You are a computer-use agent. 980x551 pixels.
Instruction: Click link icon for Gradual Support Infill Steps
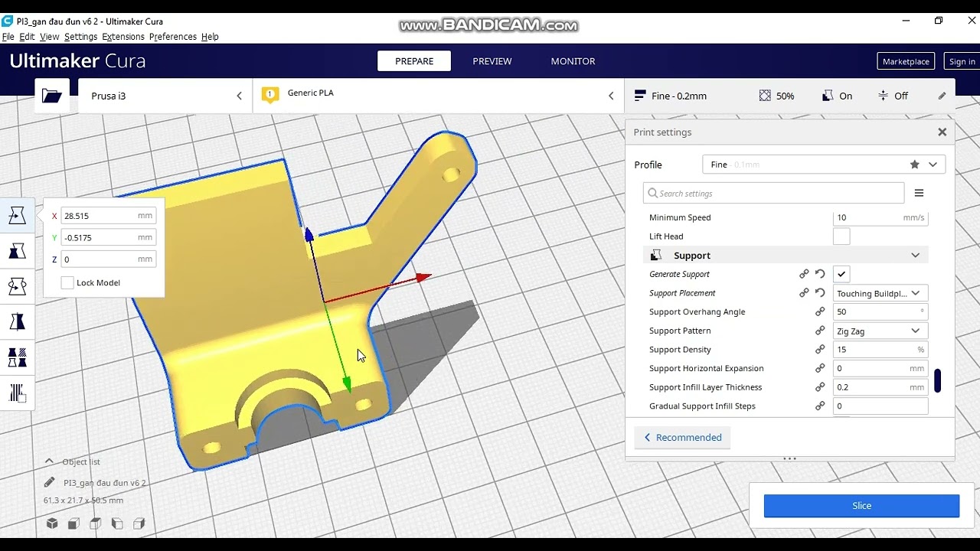(820, 406)
